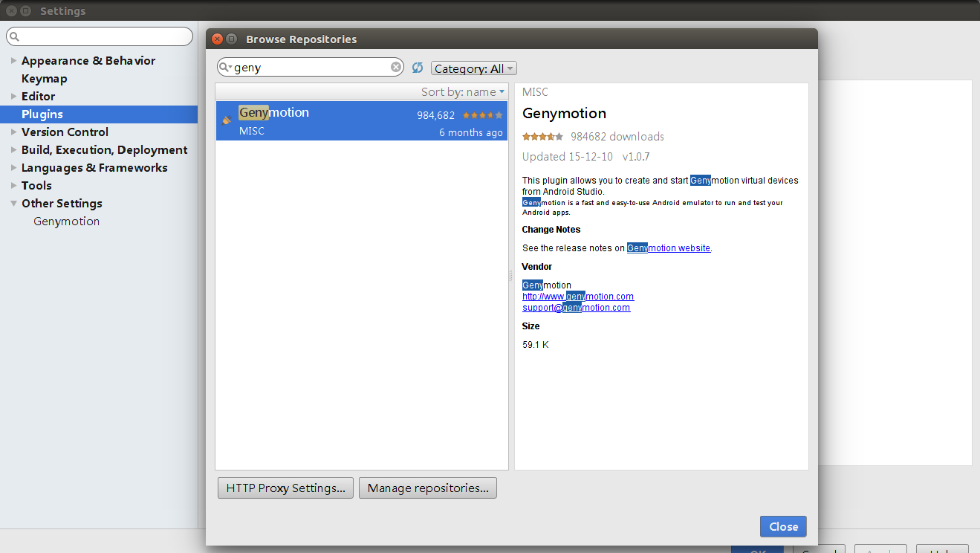Select Build, Execution, Deployment in Settings
Viewport: 980px width, 553px height.
pyautogui.click(x=105, y=150)
